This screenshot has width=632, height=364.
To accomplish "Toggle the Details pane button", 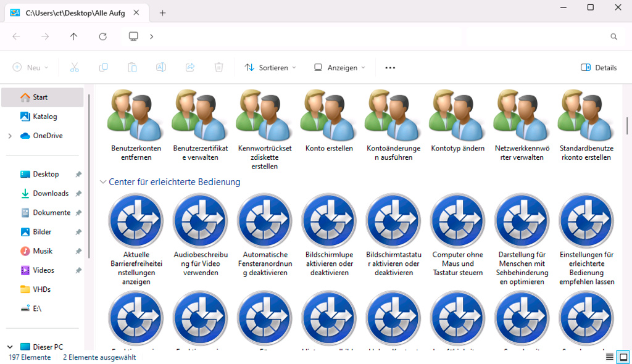I will 599,68.
